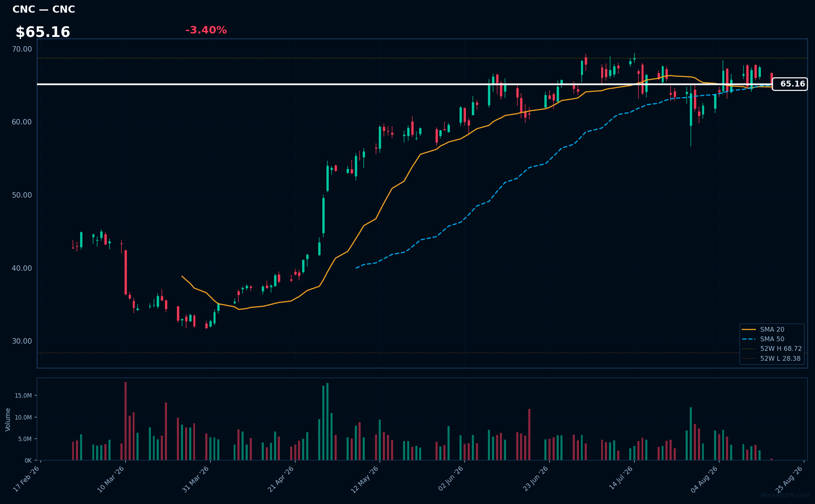Click the SMA 50 legend entry
815x504 pixels.
click(x=772, y=339)
